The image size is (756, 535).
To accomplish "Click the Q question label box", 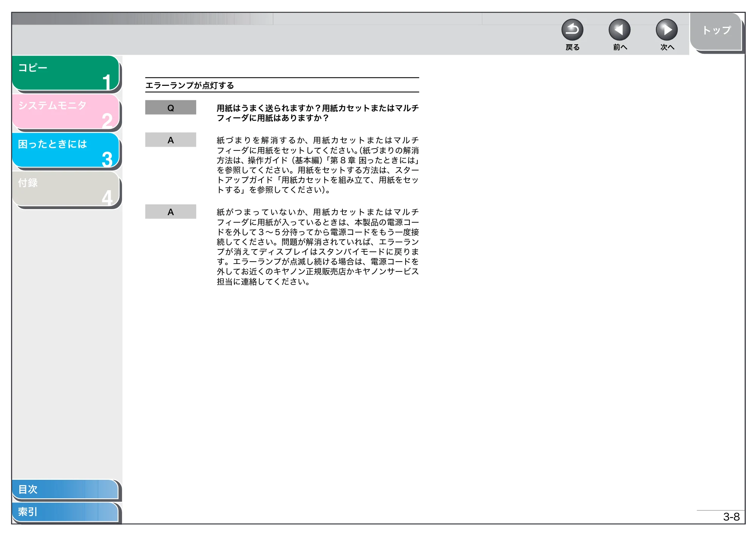I will pyautogui.click(x=170, y=107).
